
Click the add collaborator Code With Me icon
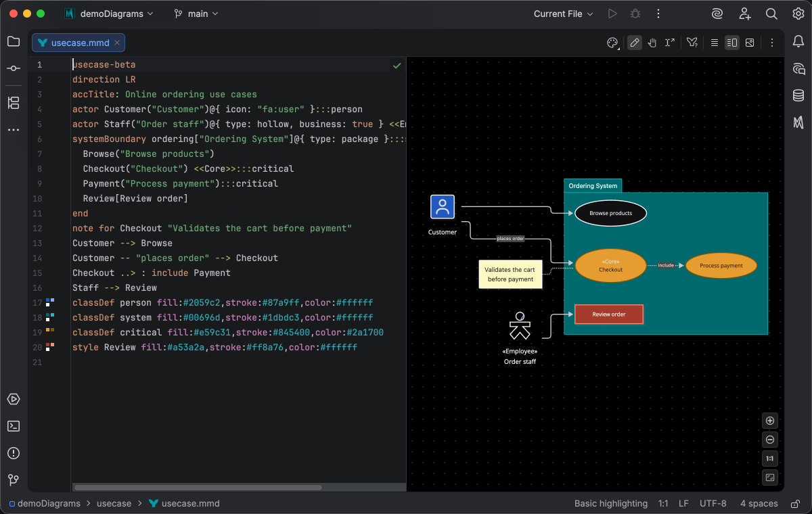click(745, 14)
